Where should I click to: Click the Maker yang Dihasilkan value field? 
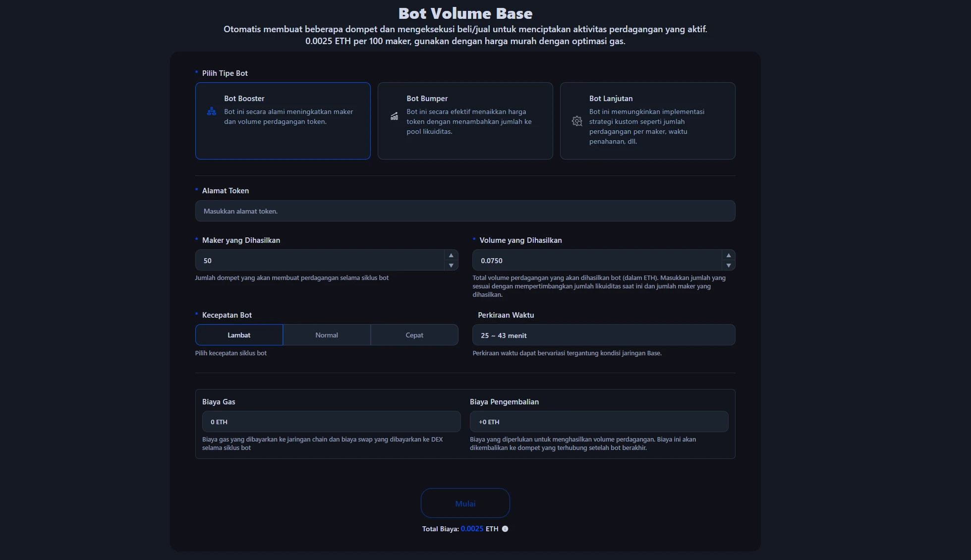coord(320,261)
